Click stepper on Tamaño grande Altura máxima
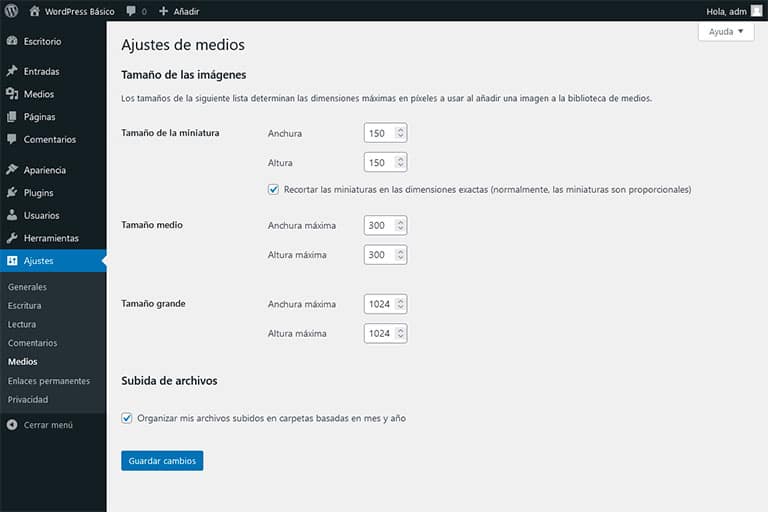This screenshot has height=512, width=768. (x=400, y=333)
